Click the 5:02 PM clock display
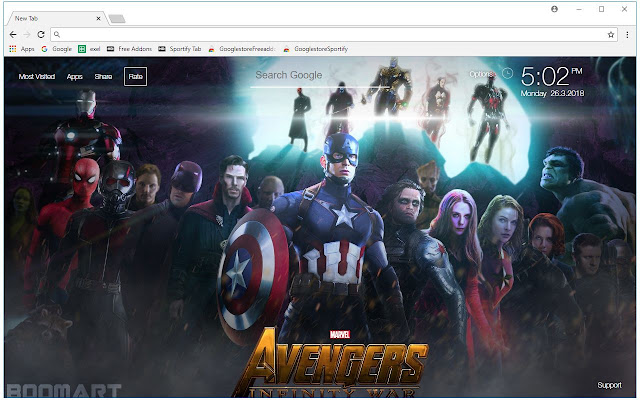Viewport: 640px width, 400px height. pyautogui.click(x=551, y=76)
